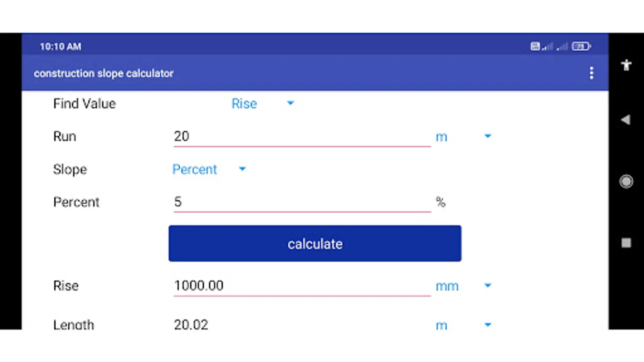Tap the 10:10 AM clock

click(60, 47)
